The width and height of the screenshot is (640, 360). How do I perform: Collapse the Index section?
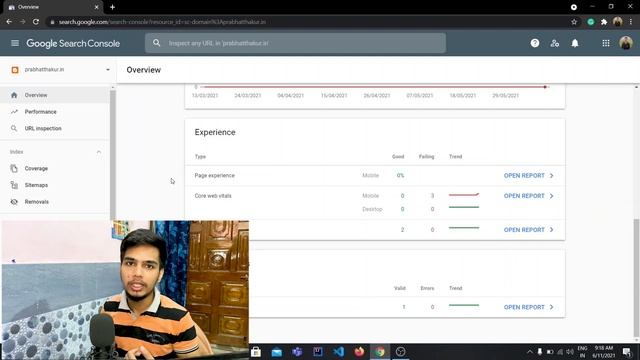pyautogui.click(x=98, y=152)
